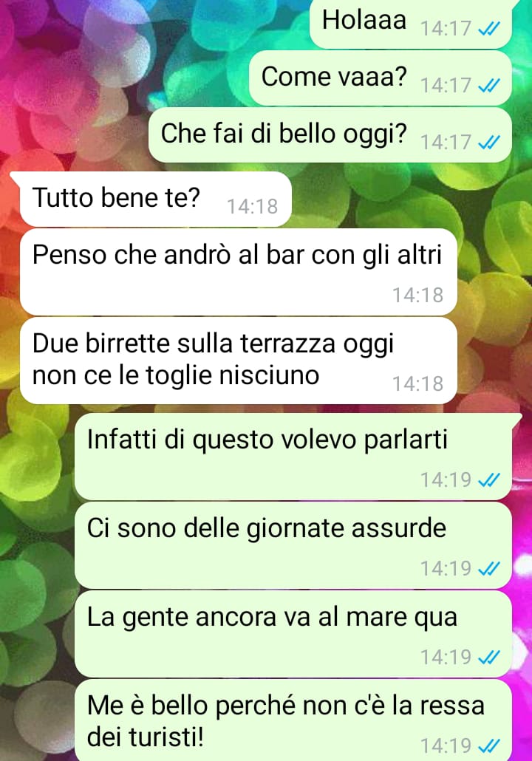Select the 'non c'è la ressa dei turisti' message
532x761 pixels.
tap(293, 720)
